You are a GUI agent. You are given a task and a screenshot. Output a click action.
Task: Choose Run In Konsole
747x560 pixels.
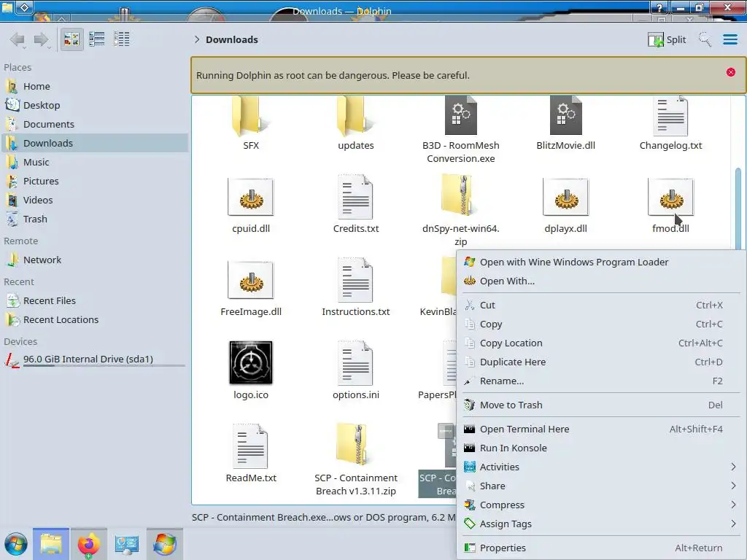[x=601, y=448]
